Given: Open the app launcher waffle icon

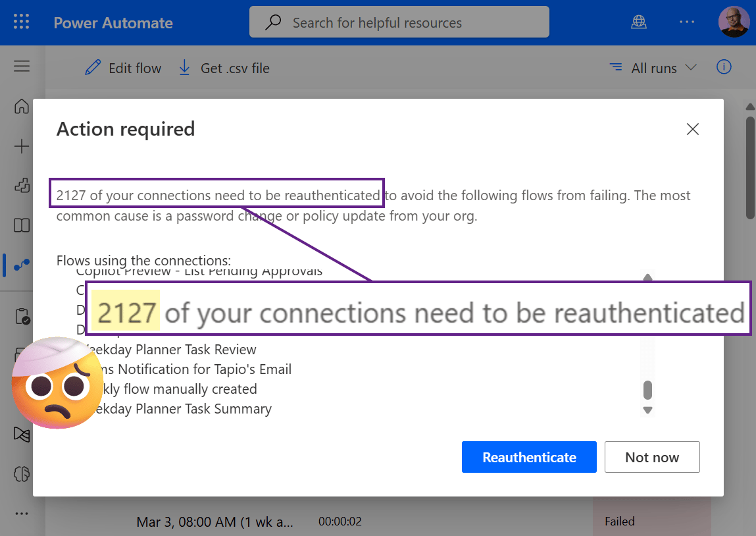Looking at the screenshot, I should click(x=21, y=22).
